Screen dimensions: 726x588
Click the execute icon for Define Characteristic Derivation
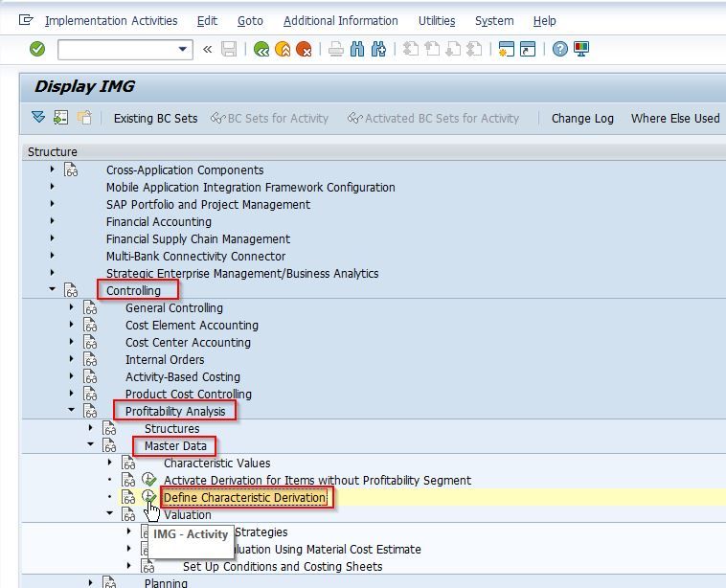click(x=148, y=497)
